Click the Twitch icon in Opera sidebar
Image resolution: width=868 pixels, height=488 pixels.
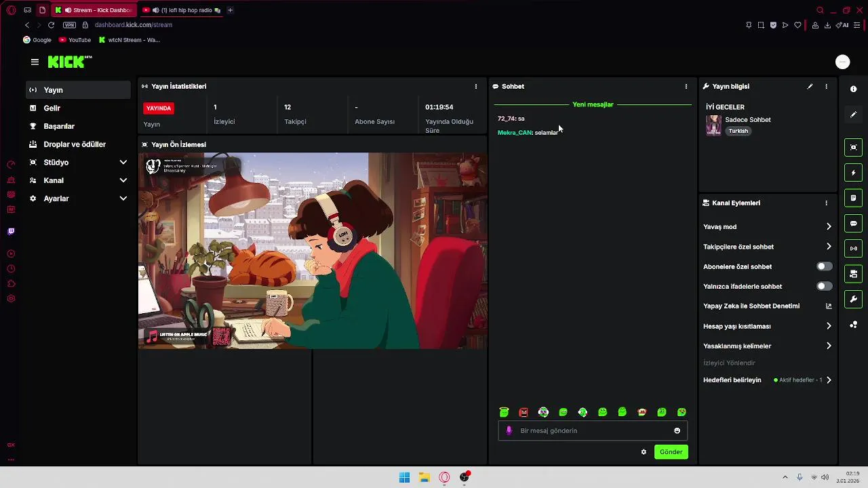[11, 232]
